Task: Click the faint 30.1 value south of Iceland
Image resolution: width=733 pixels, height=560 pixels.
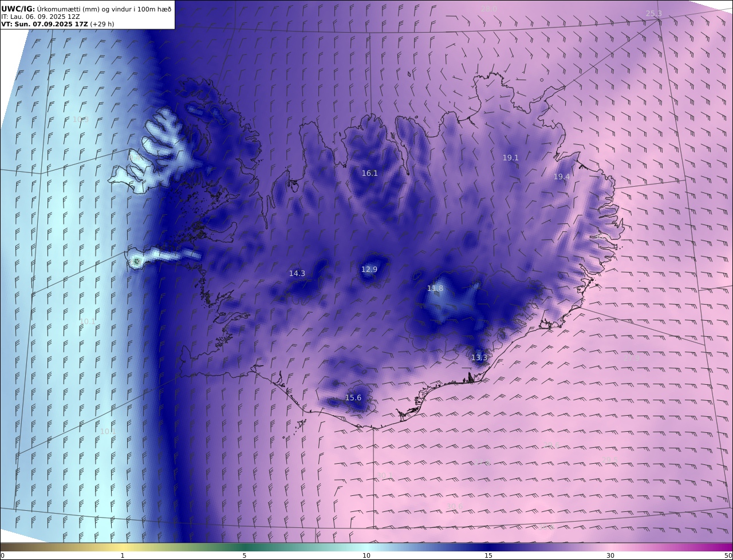Action: point(385,475)
